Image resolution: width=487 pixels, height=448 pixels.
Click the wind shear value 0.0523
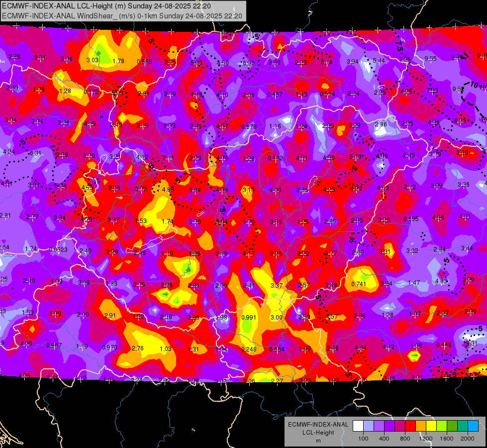tap(58, 250)
